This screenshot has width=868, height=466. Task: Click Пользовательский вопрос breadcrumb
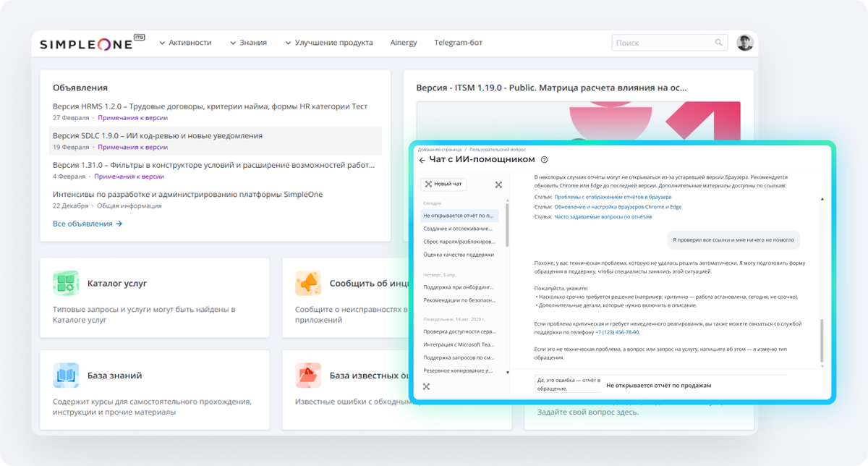coord(496,149)
